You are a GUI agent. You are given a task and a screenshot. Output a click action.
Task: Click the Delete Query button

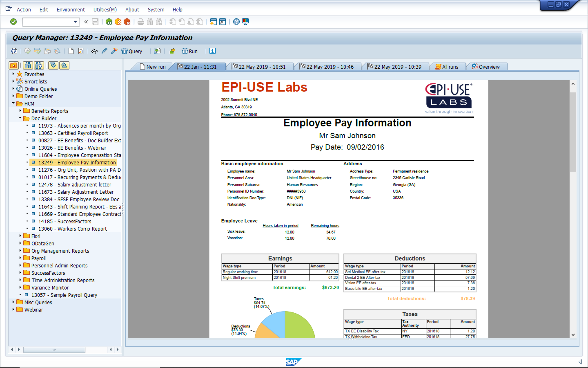(x=132, y=51)
